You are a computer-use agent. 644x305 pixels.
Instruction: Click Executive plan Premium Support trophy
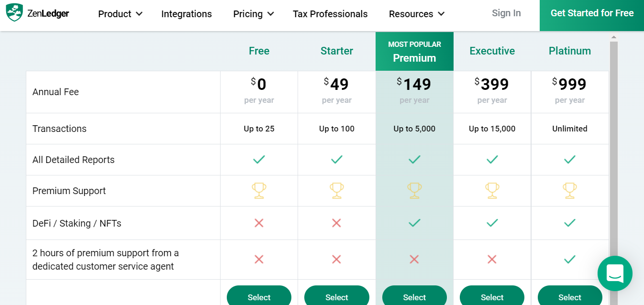point(492,190)
